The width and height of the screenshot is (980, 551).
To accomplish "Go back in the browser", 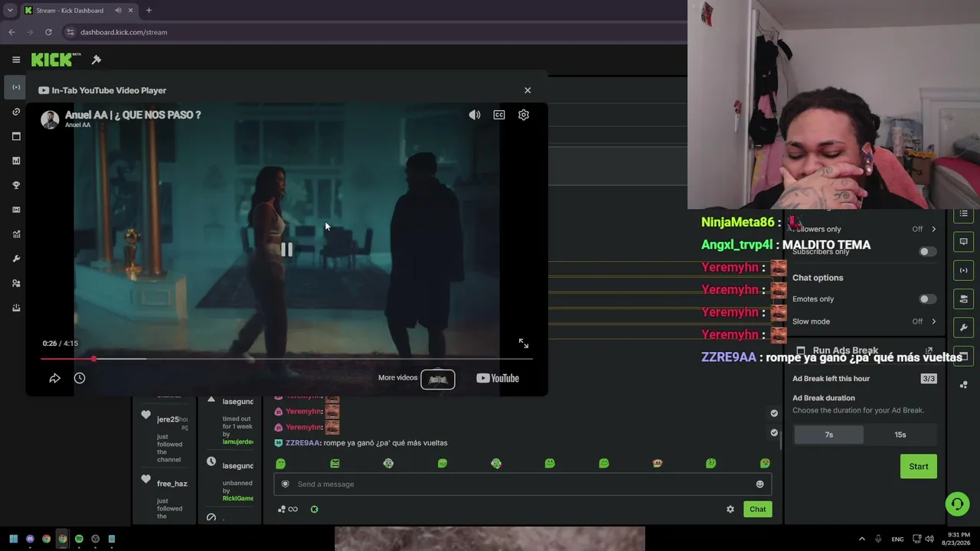I will click(11, 32).
